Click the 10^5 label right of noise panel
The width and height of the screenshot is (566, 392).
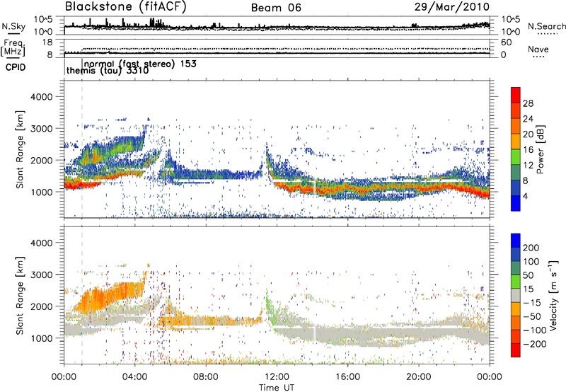510,20
